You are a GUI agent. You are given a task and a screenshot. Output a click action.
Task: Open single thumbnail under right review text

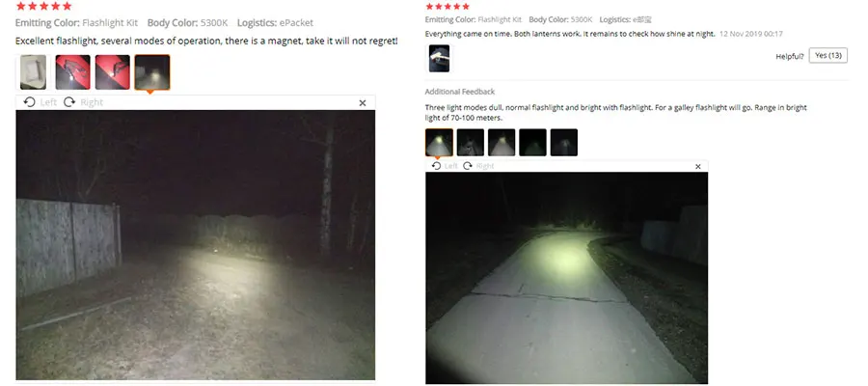point(440,59)
